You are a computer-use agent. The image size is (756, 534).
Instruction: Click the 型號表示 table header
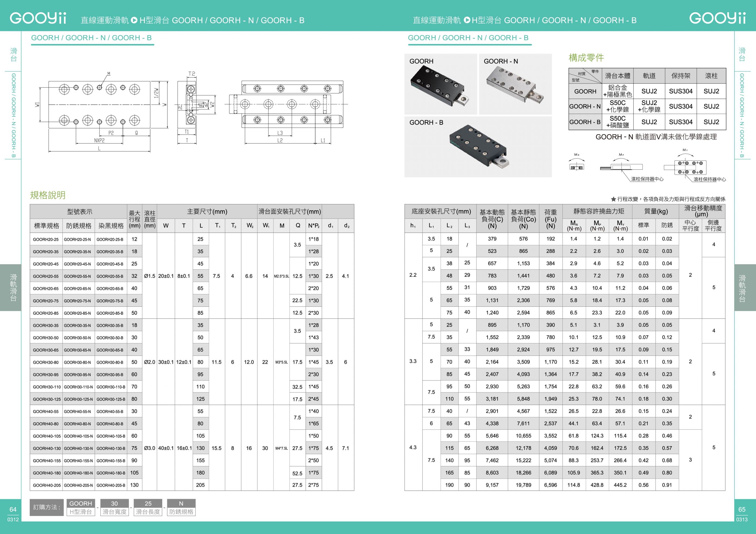79,211
